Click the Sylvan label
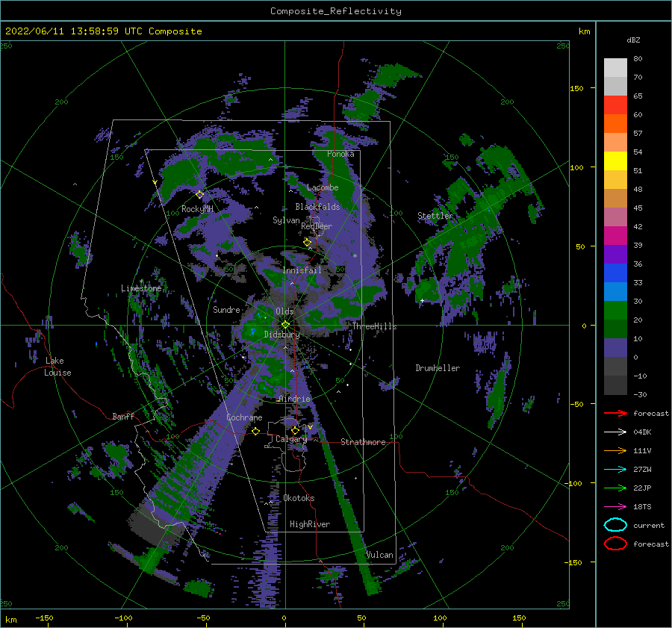 point(286,220)
